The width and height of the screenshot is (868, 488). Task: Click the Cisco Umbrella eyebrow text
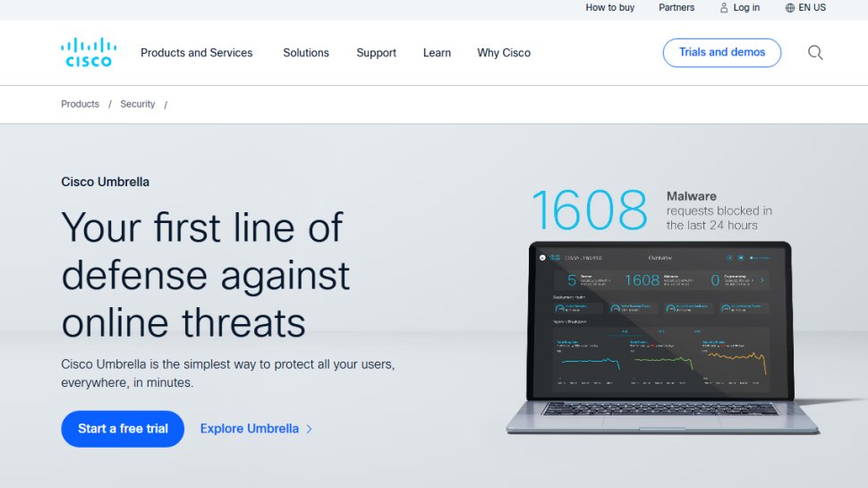click(106, 182)
